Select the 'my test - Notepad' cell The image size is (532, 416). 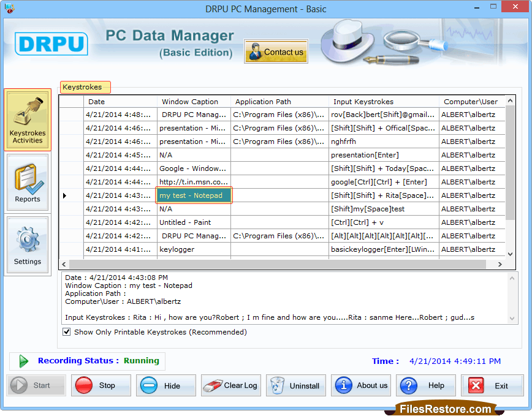(194, 195)
